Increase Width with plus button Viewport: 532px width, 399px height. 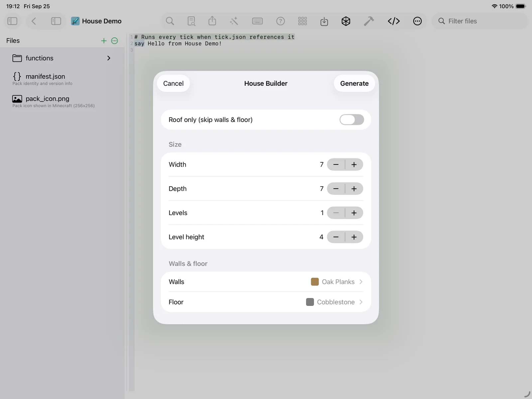point(354,165)
